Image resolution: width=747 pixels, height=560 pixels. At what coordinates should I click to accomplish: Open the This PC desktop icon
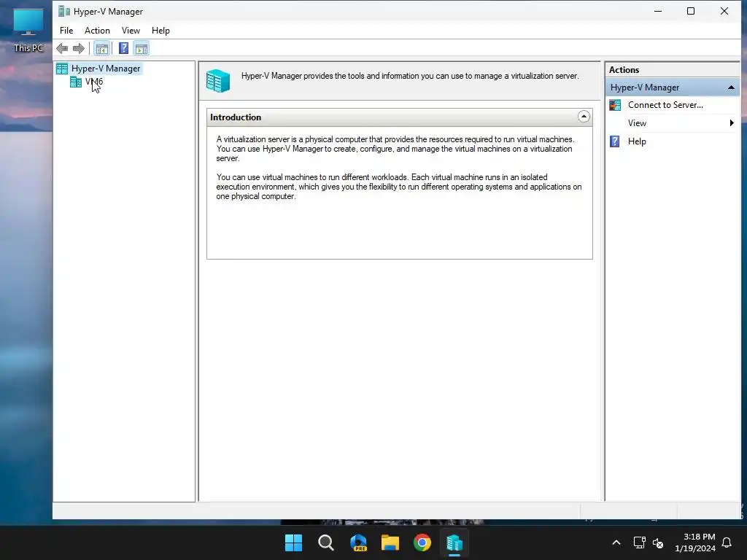pos(28,31)
